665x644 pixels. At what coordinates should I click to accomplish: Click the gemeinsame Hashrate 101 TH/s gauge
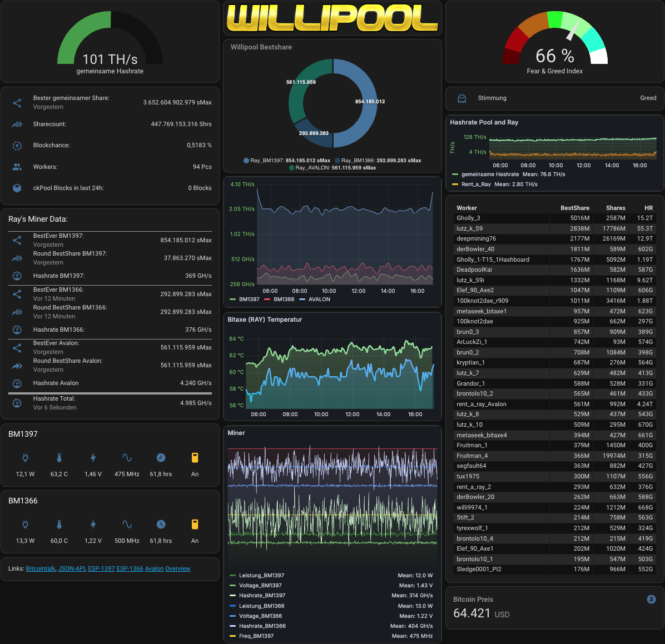[110, 42]
